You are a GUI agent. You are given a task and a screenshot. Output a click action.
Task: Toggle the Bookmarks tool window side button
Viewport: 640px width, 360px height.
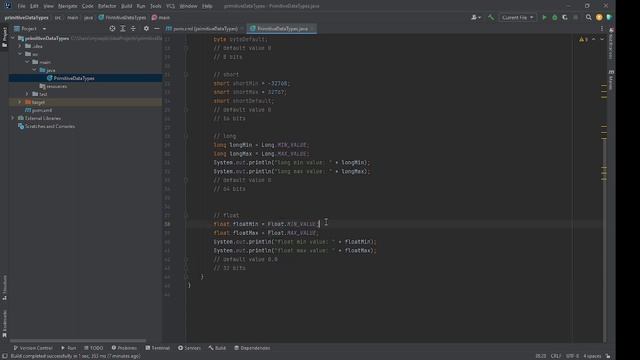4,324
